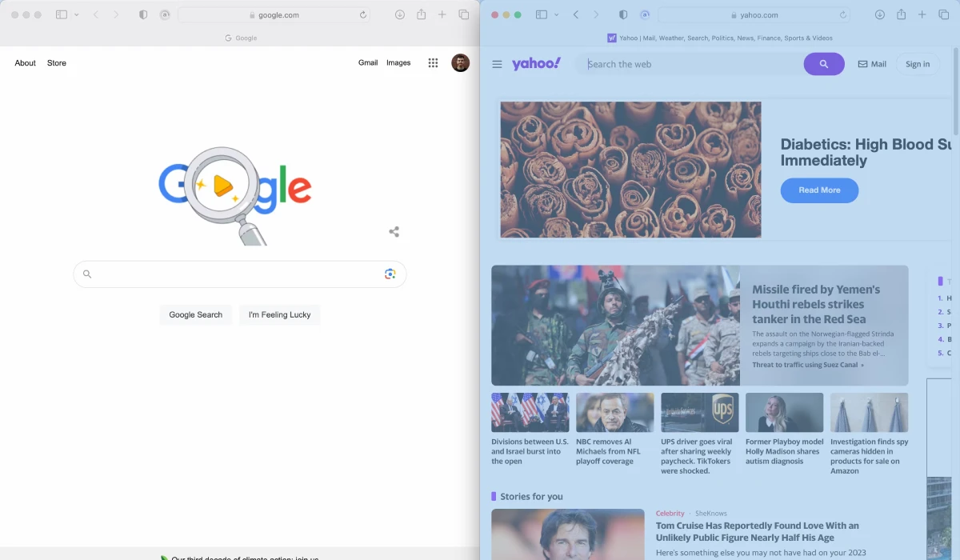
Task: Expand sidebar dropdown arrow in Google window
Action: point(77,15)
